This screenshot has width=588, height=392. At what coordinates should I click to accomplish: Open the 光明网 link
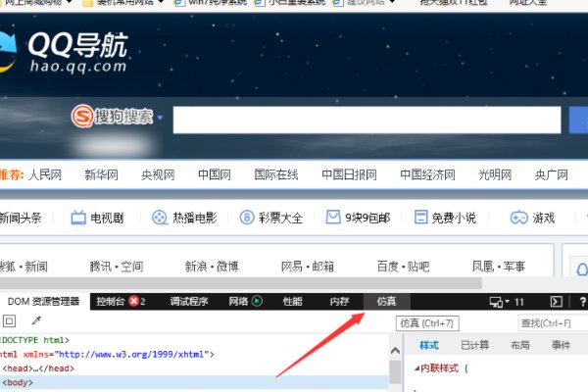(495, 174)
